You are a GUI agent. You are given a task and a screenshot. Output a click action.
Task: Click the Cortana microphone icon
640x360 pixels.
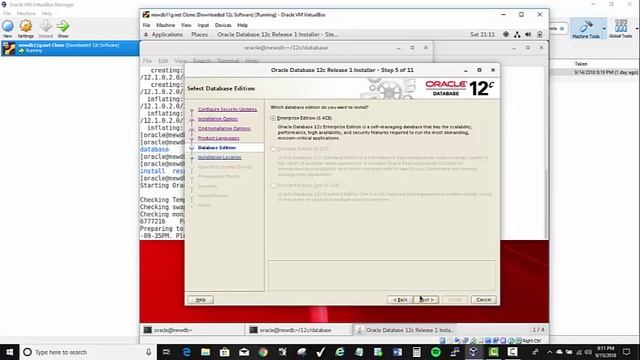[149, 352]
